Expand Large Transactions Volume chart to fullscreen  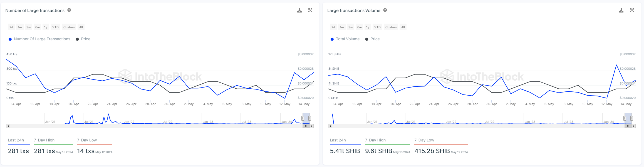(x=632, y=10)
